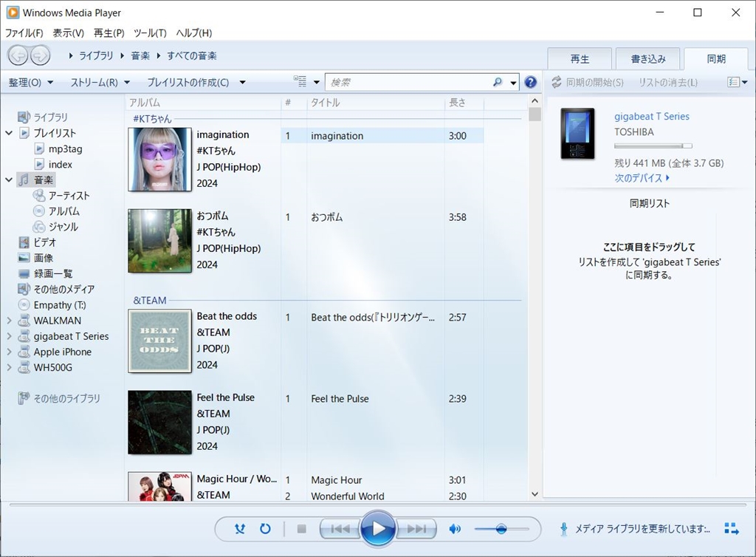Open the ファイル(F) menu
The image size is (756, 557).
click(24, 33)
